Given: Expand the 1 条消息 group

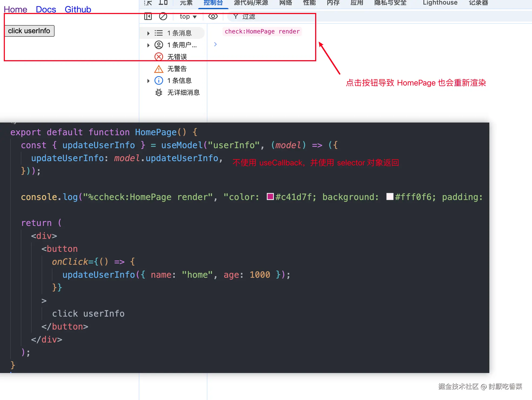Looking at the screenshot, I should (x=148, y=33).
